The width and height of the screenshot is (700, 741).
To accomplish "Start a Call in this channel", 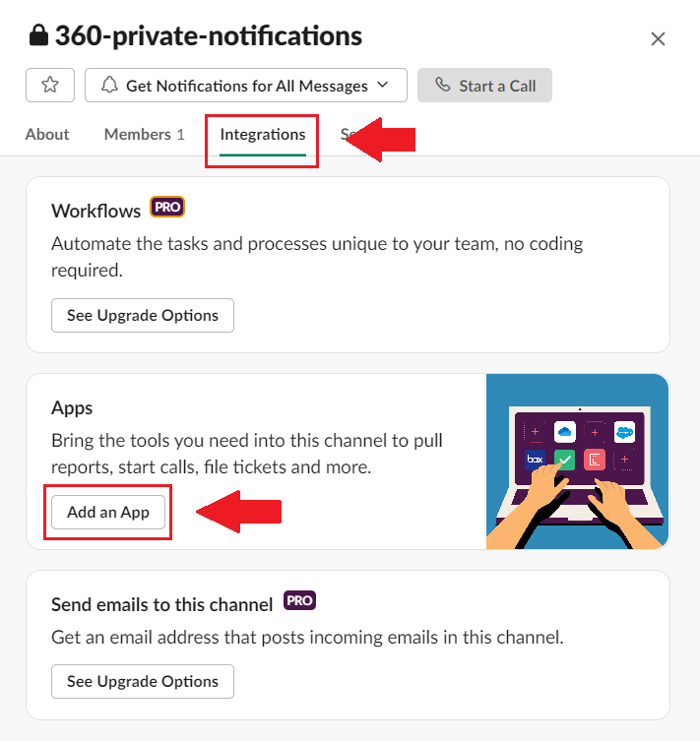I will pos(484,85).
